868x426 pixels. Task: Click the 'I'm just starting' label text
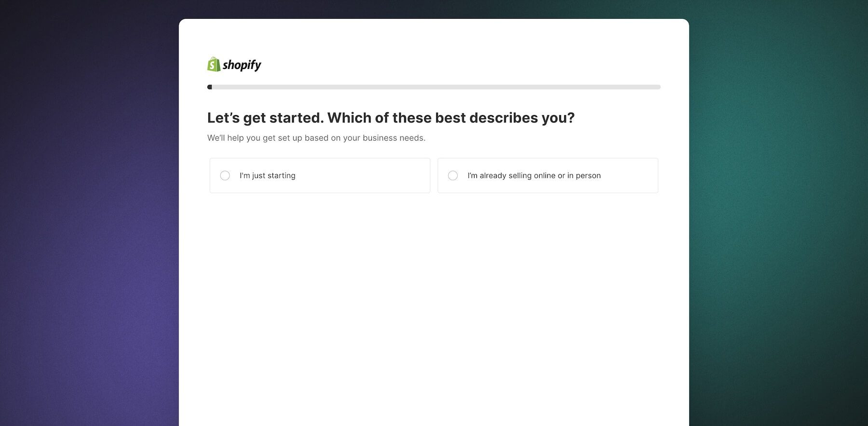[267, 175]
